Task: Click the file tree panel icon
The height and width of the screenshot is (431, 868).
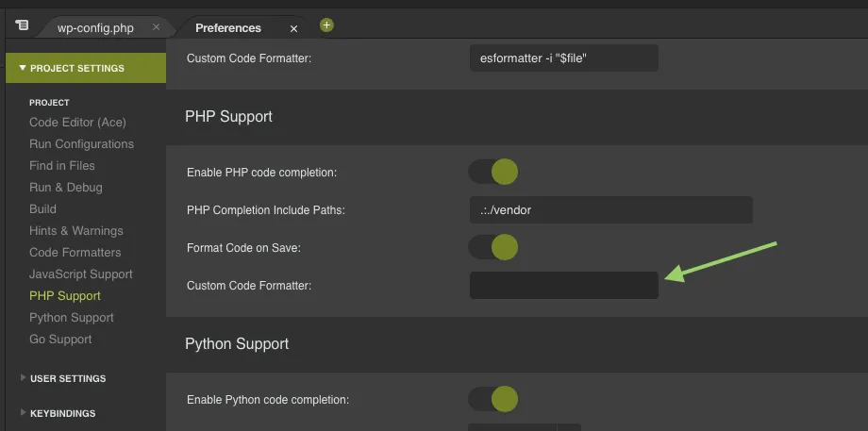Action: click(22, 25)
